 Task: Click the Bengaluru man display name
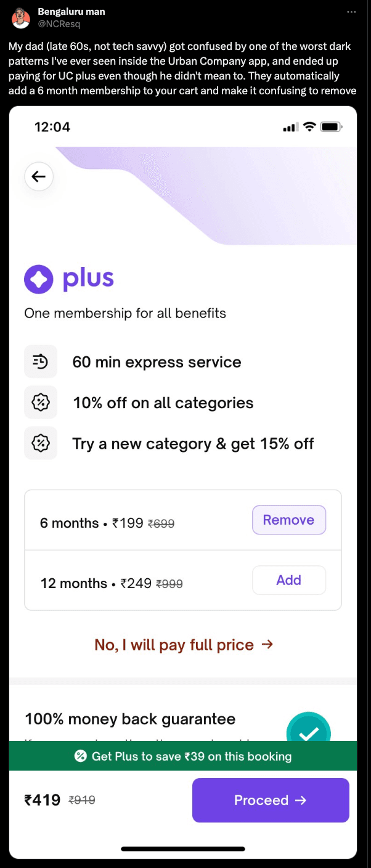[x=71, y=12]
